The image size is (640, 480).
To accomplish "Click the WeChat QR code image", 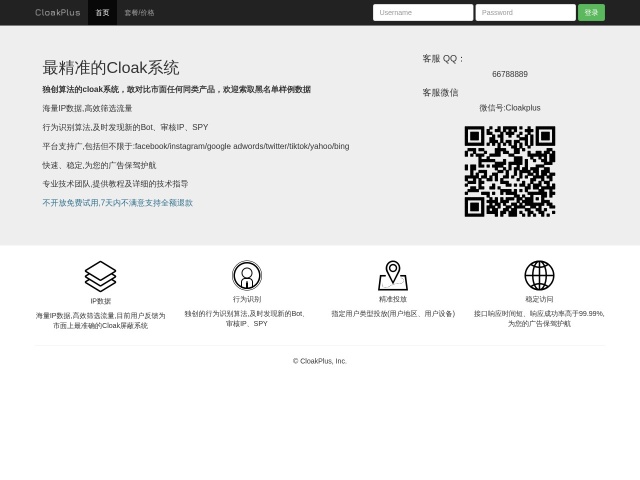I will point(510,171).
